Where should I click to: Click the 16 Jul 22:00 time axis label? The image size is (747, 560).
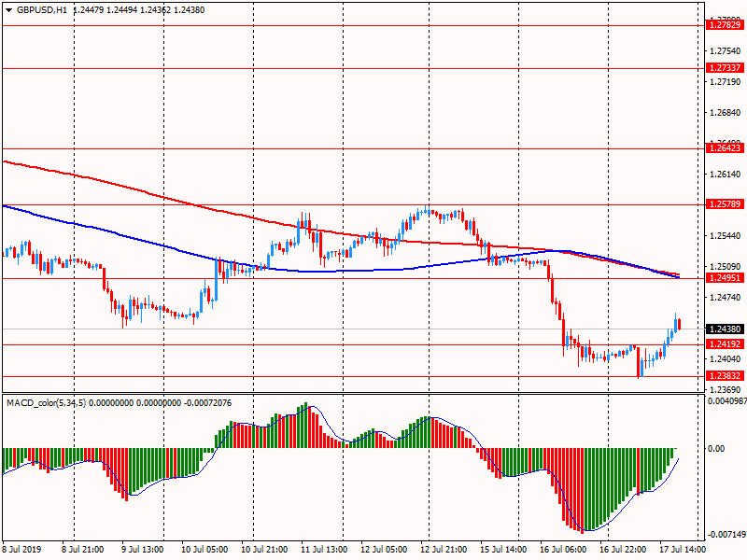pyautogui.click(x=623, y=550)
